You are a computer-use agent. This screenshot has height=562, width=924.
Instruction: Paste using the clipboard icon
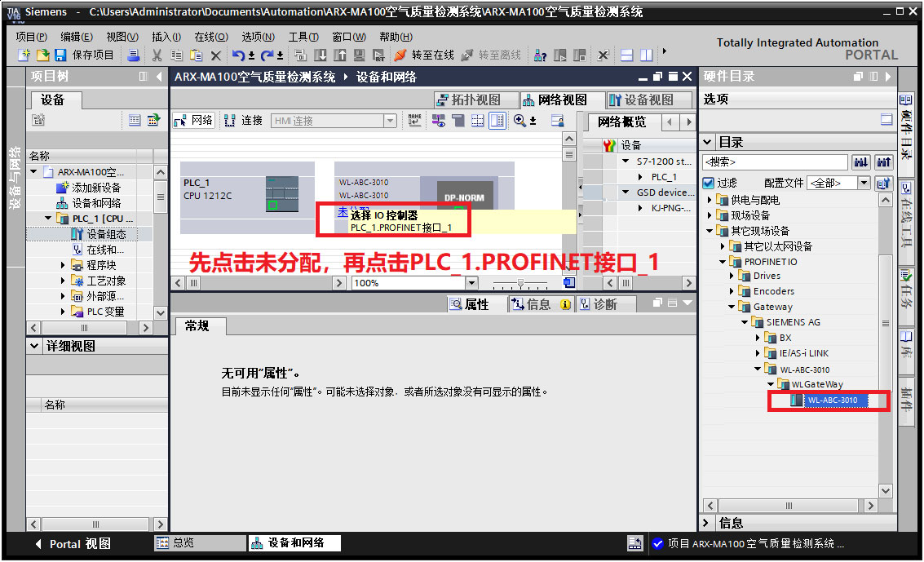tap(196, 55)
